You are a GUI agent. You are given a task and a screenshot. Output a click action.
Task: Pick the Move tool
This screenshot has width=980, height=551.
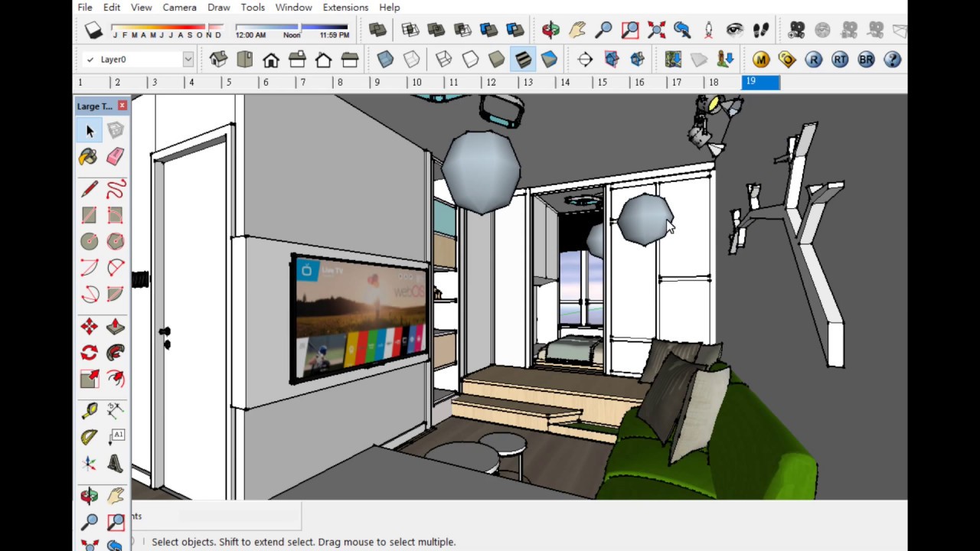[x=89, y=327]
